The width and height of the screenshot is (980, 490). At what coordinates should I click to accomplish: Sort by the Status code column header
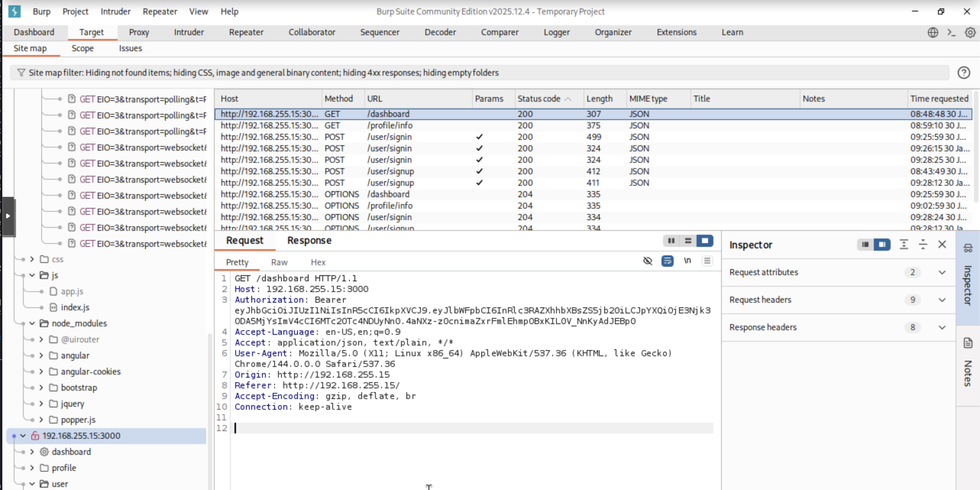coord(539,99)
